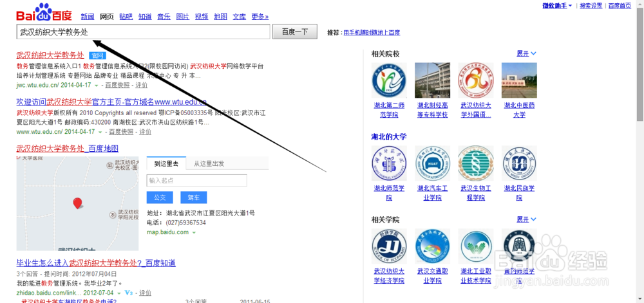
Task: Click 评价 under zhidao.baidu.com result
Action: click(x=146, y=293)
